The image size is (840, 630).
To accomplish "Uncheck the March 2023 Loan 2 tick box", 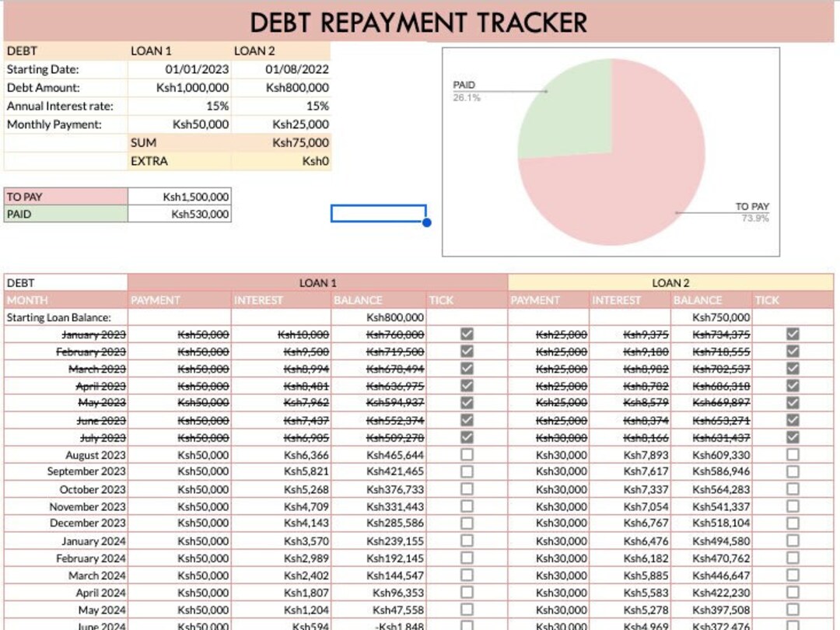I will [x=793, y=369].
